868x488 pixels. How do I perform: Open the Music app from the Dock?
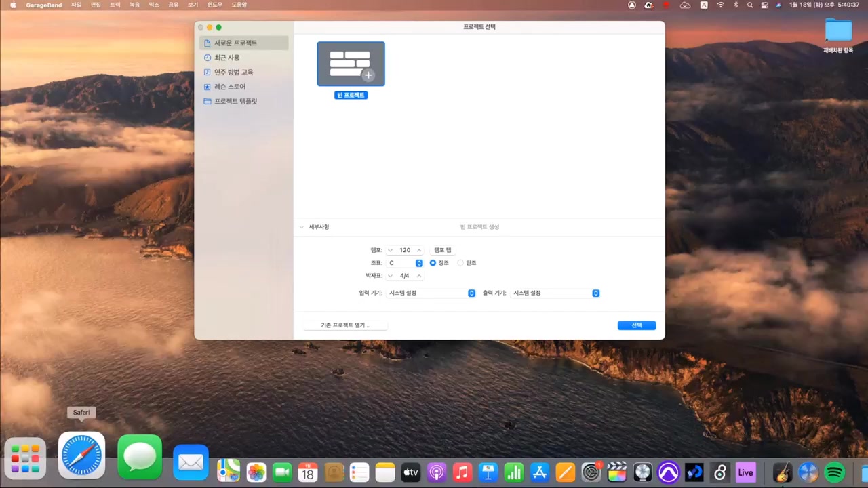pyautogui.click(x=462, y=472)
